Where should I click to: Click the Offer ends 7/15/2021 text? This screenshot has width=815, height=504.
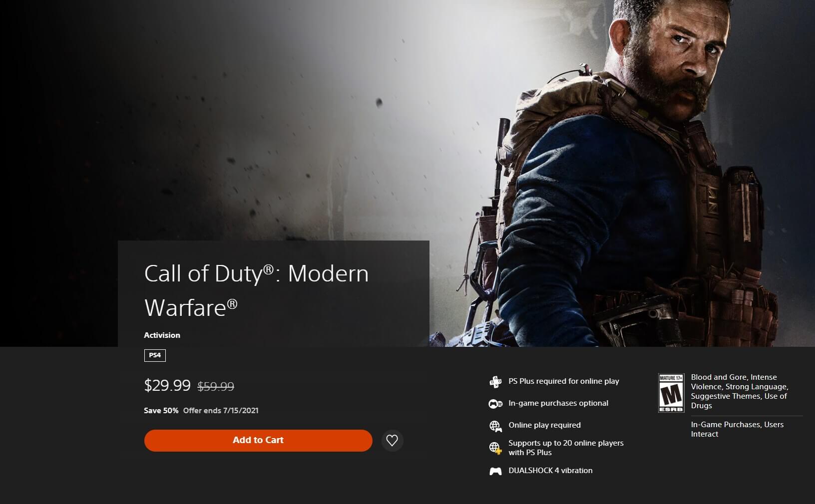(221, 411)
